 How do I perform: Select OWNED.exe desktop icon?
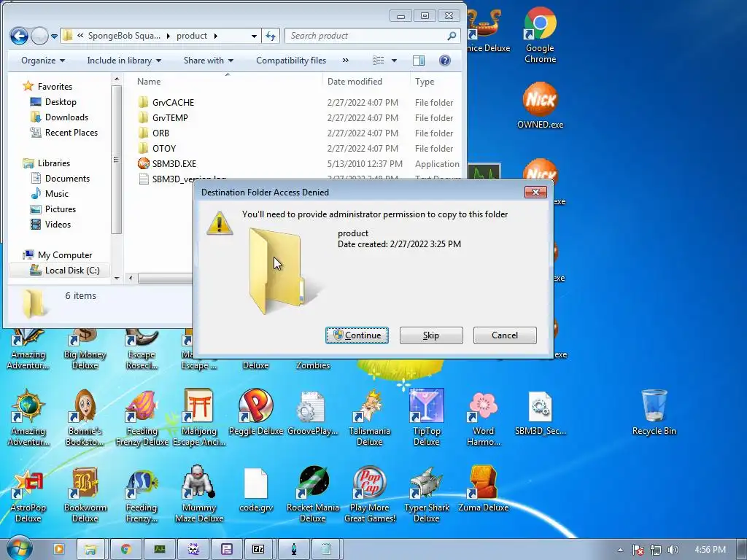(x=541, y=106)
